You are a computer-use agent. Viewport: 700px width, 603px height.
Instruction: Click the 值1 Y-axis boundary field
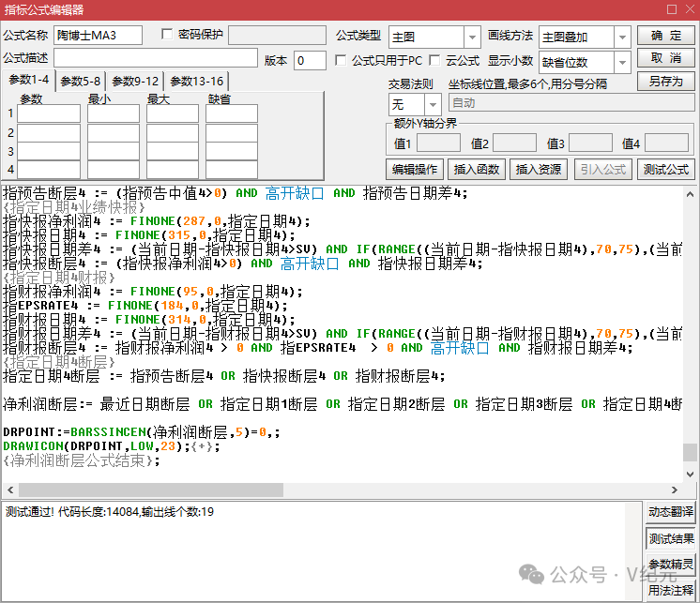438,143
